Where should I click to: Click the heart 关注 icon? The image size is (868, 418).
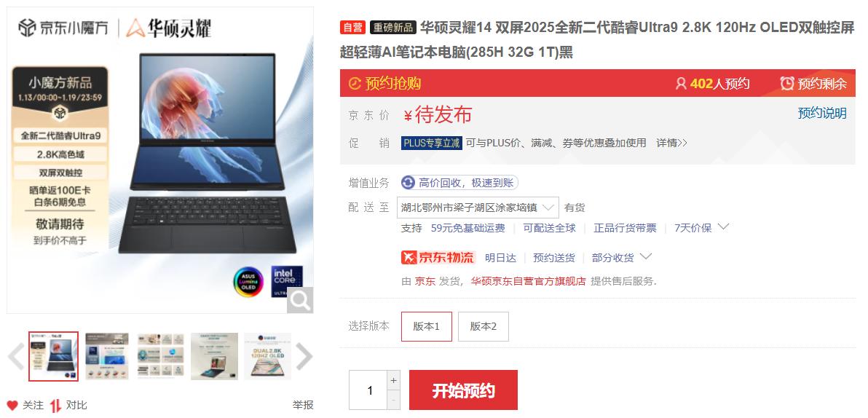(x=12, y=406)
